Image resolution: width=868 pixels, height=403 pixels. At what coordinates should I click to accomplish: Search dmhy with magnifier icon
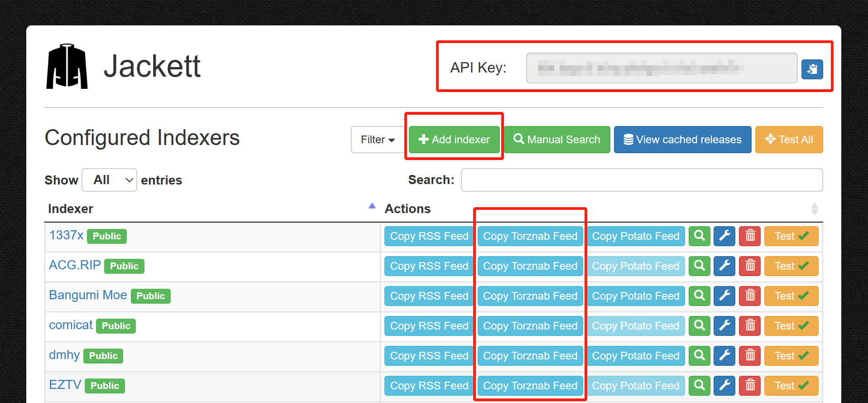point(700,356)
